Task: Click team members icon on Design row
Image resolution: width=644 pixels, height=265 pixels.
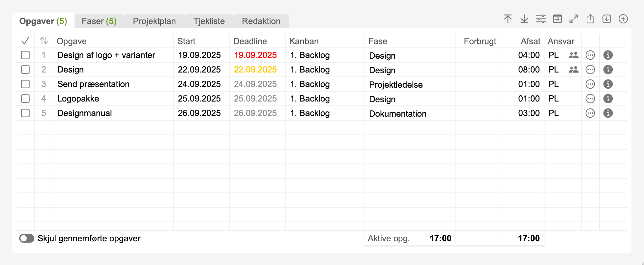Action: [574, 70]
